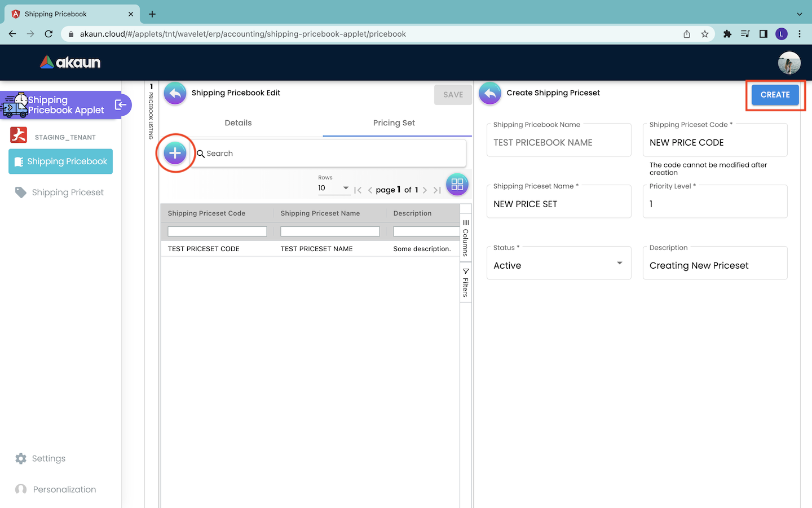The image size is (812, 508).
Task: Expand the Filters side panel
Action: 466,282
